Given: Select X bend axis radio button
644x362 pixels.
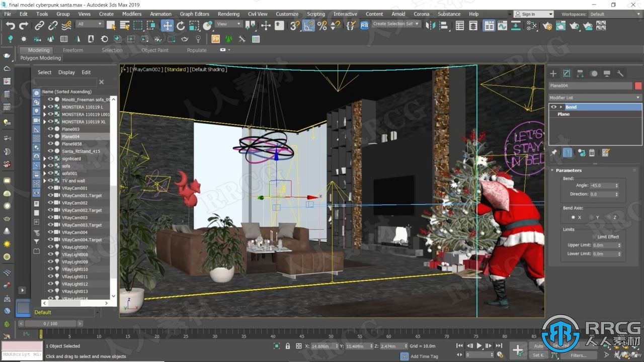Looking at the screenshot, I should tap(573, 217).
